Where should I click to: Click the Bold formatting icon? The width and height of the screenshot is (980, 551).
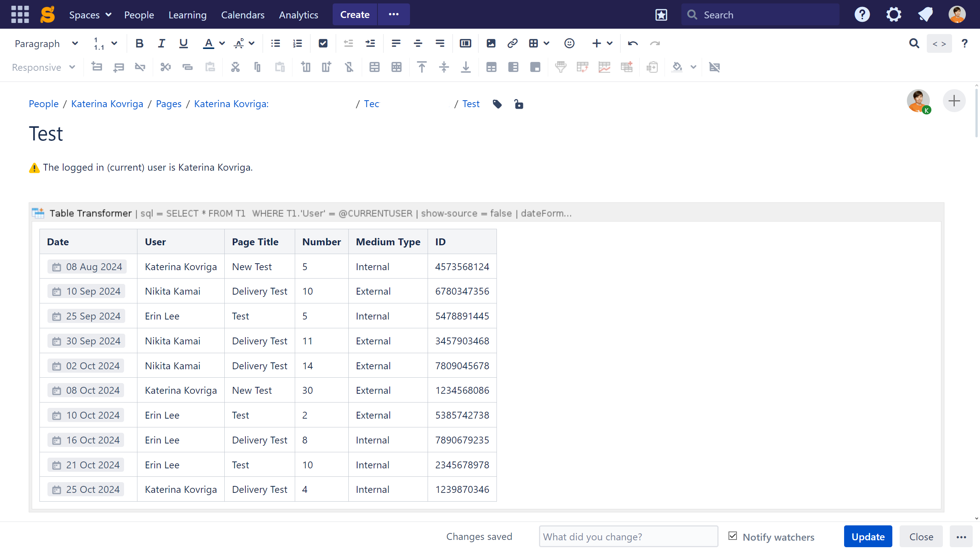coord(139,44)
